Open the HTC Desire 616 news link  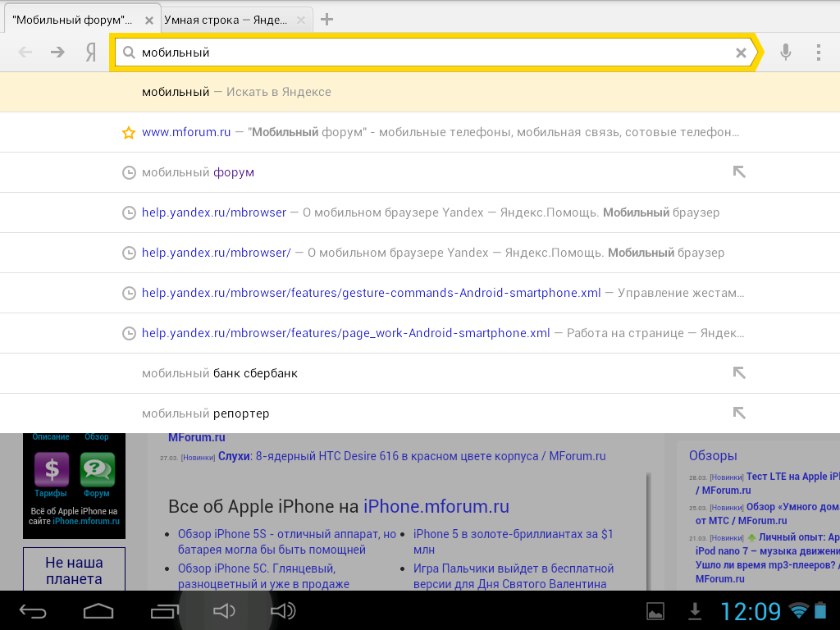pos(412,456)
